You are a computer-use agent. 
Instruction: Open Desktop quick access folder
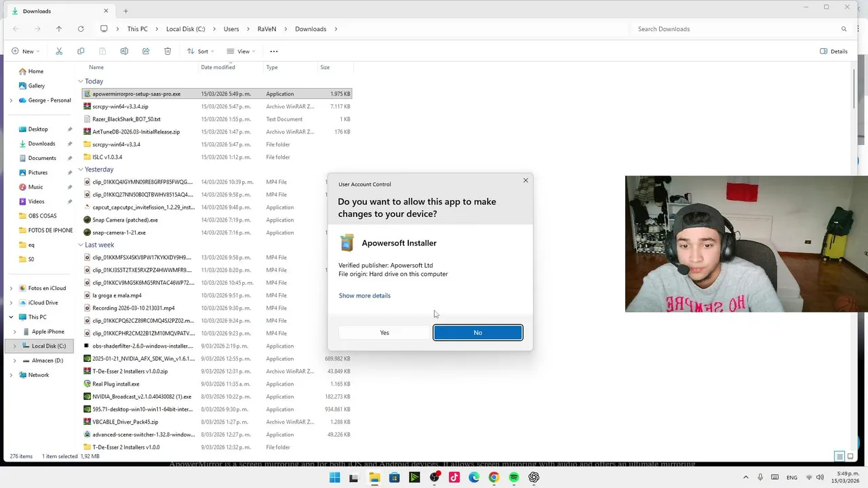37,129
